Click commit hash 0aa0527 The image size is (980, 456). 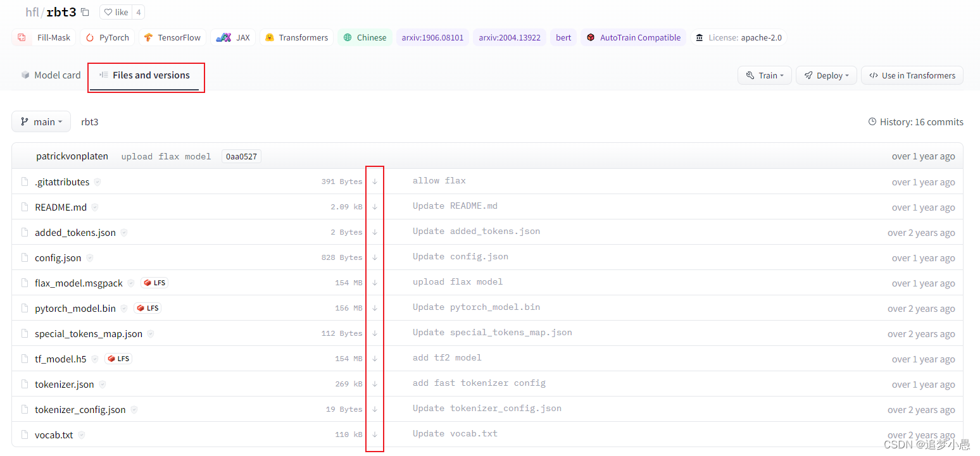click(x=241, y=156)
